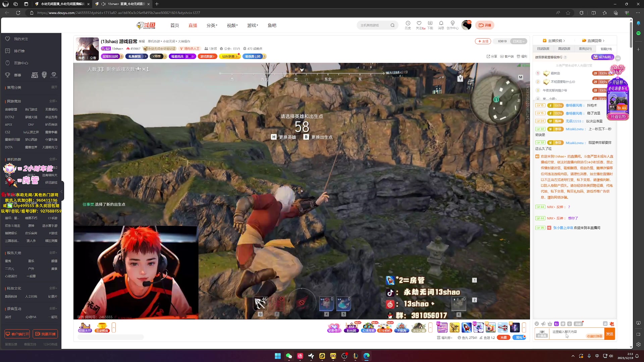Click the 客户端 icon above video
This screenshot has height=362, width=644.
[x=507, y=56]
